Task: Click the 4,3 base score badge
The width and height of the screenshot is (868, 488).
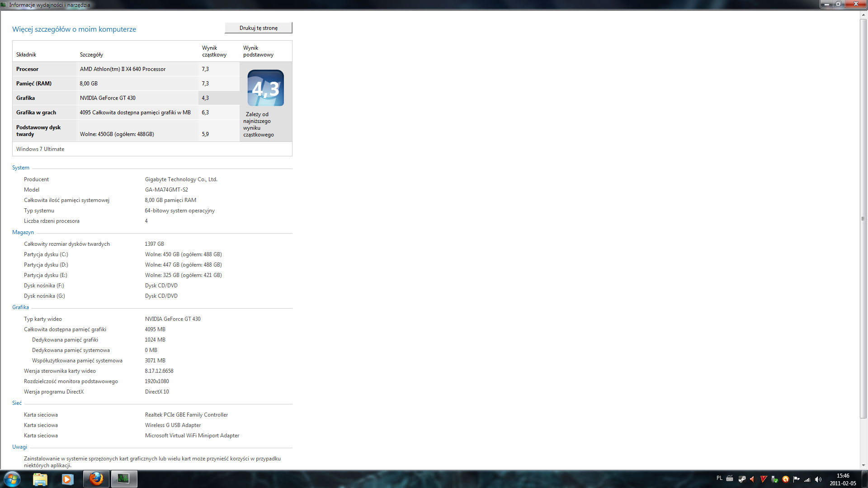Action: click(266, 88)
